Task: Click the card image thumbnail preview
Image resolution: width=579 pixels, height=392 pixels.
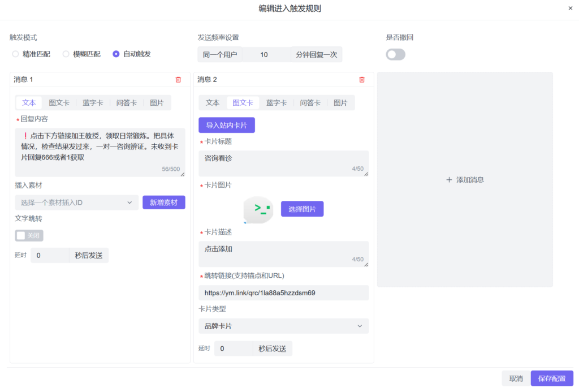Action: pyautogui.click(x=258, y=209)
